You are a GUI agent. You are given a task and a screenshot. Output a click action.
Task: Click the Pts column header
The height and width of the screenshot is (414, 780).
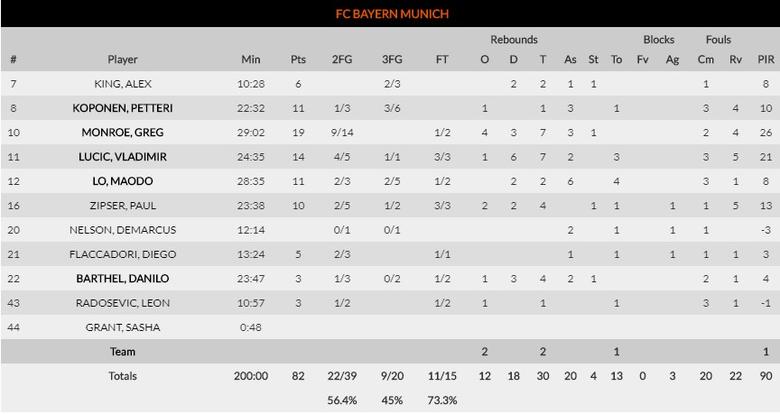coord(298,59)
